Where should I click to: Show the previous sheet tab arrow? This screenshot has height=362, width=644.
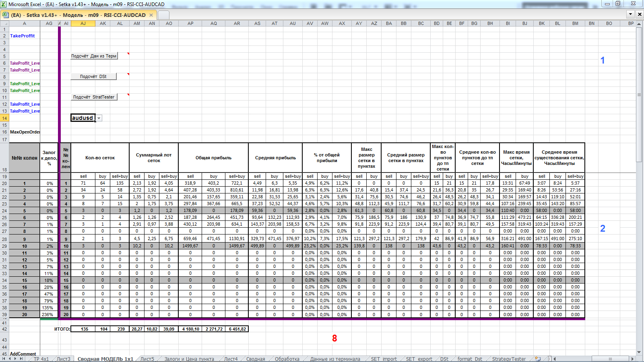(x=10, y=359)
